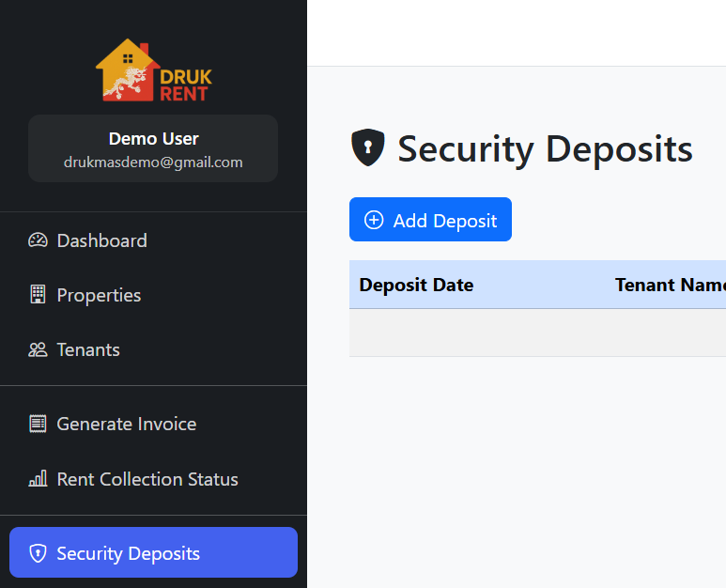Click the Tenants people icon
726x588 pixels.
tap(38, 349)
